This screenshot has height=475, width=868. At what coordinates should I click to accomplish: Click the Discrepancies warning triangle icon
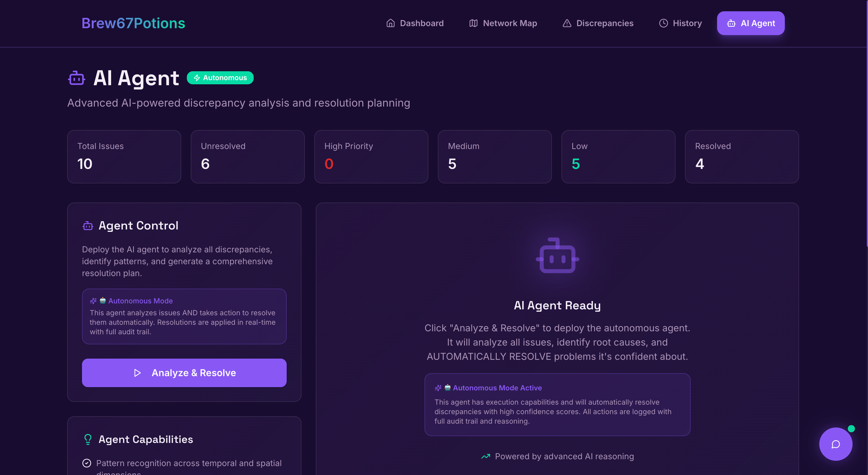tap(567, 23)
